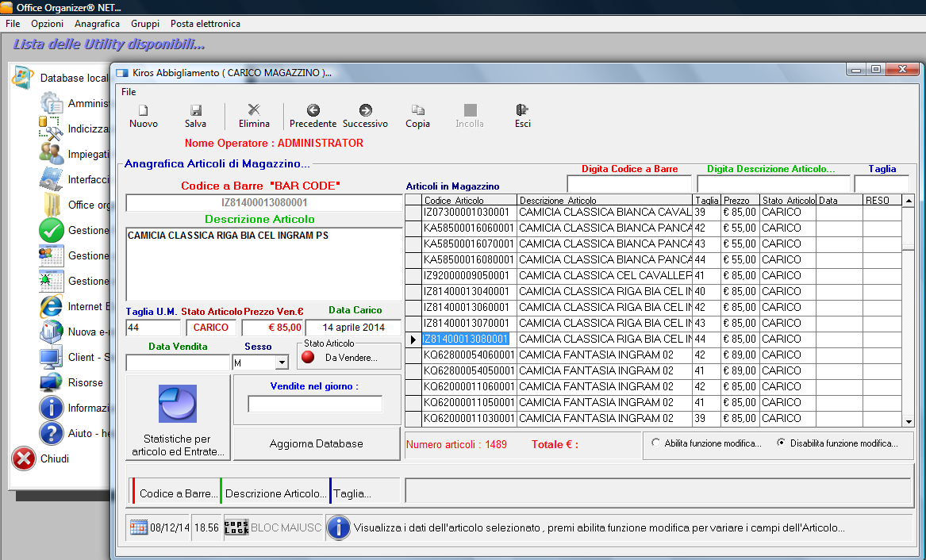Click the Prezzo Ven. field € 85,00

[x=272, y=328]
